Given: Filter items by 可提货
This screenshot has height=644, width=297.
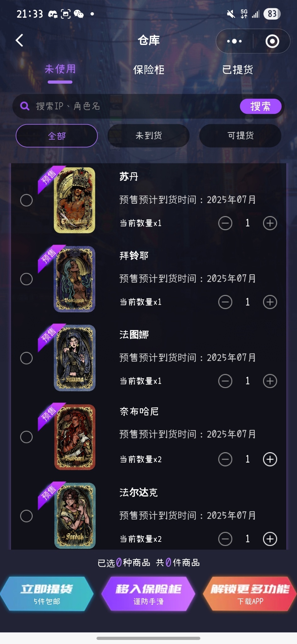Looking at the screenshot, I should [x=240, y=136].
